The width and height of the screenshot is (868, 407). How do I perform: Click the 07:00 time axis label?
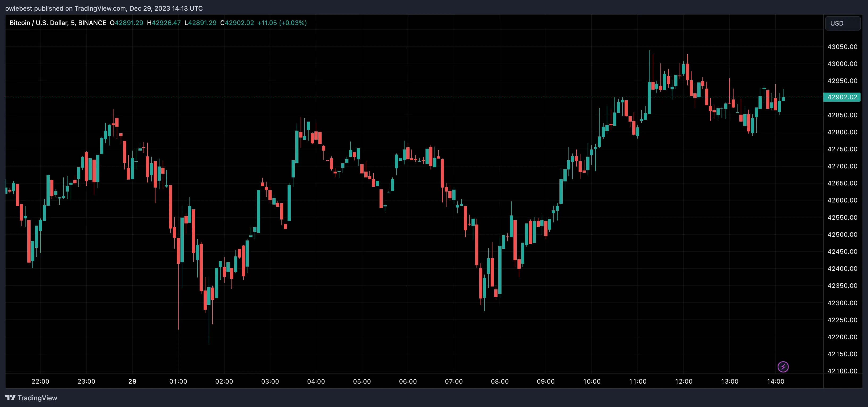click(454, 381)
